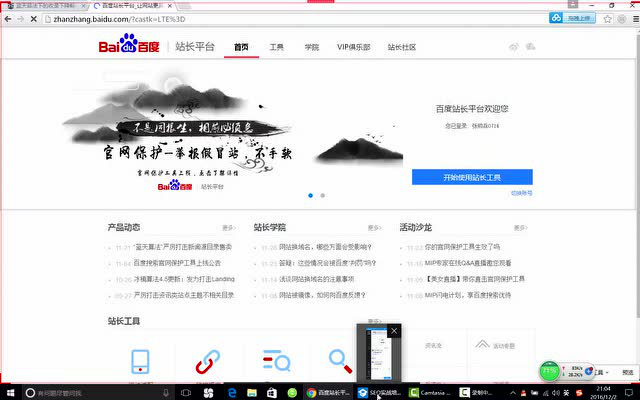640x400 pixels.
Task: Open the MIP闪电计划 news link
Action: 468,295
